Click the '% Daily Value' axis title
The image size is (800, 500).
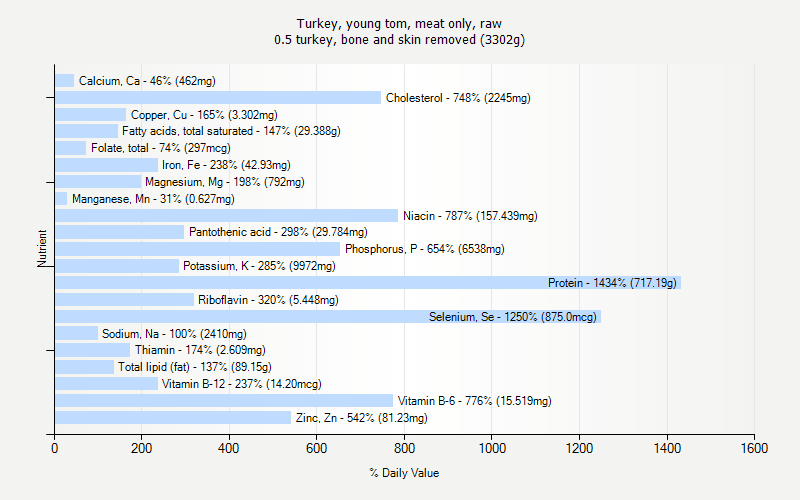404,473
